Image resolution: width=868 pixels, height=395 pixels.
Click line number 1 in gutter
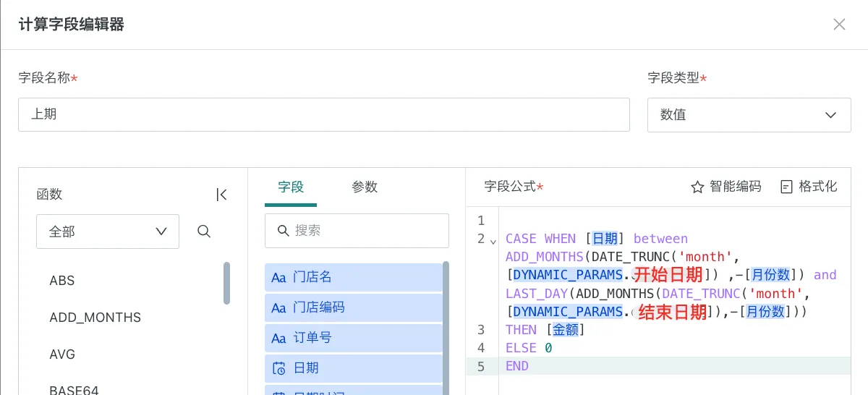481,221
